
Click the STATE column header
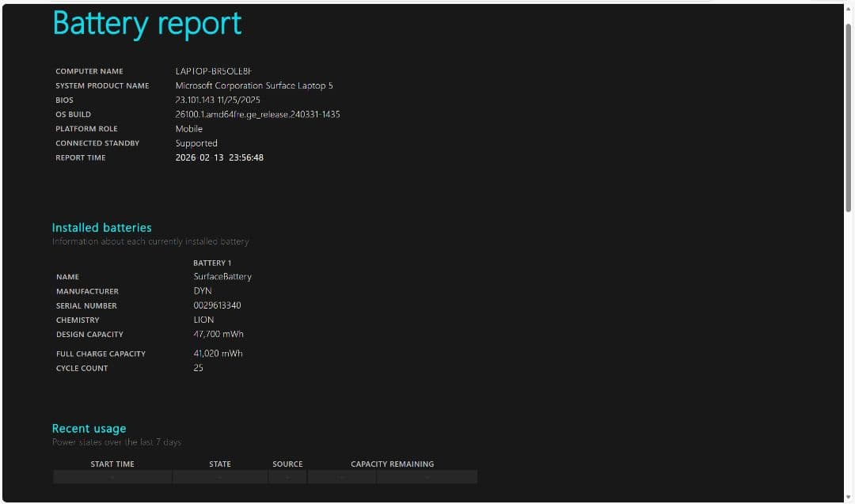(x=220, y=464)
